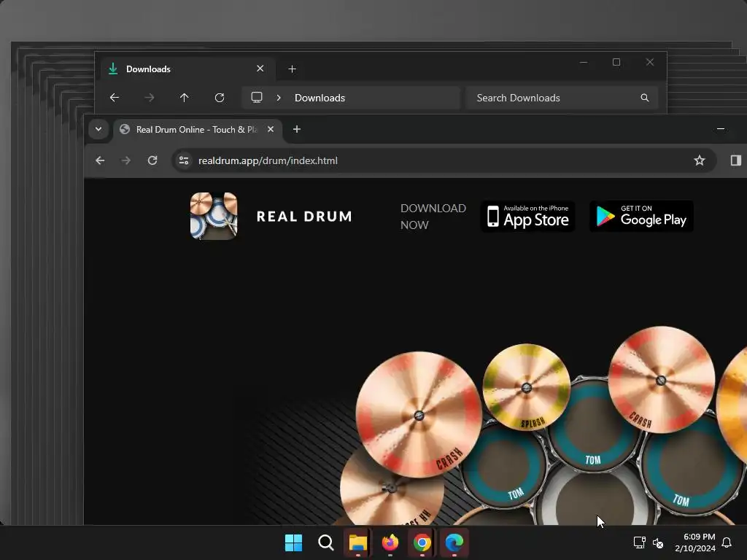Close the Downloads File Explorer tab

point(260,69)
